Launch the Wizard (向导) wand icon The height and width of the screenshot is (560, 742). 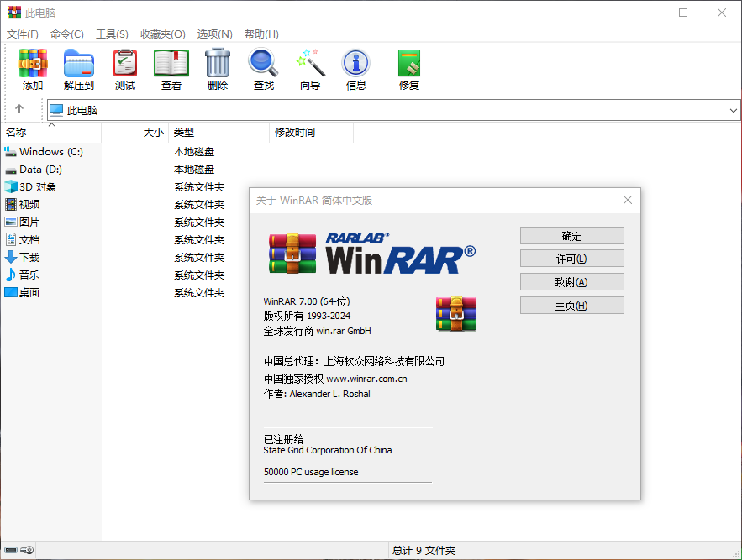(x=310, y=63)
